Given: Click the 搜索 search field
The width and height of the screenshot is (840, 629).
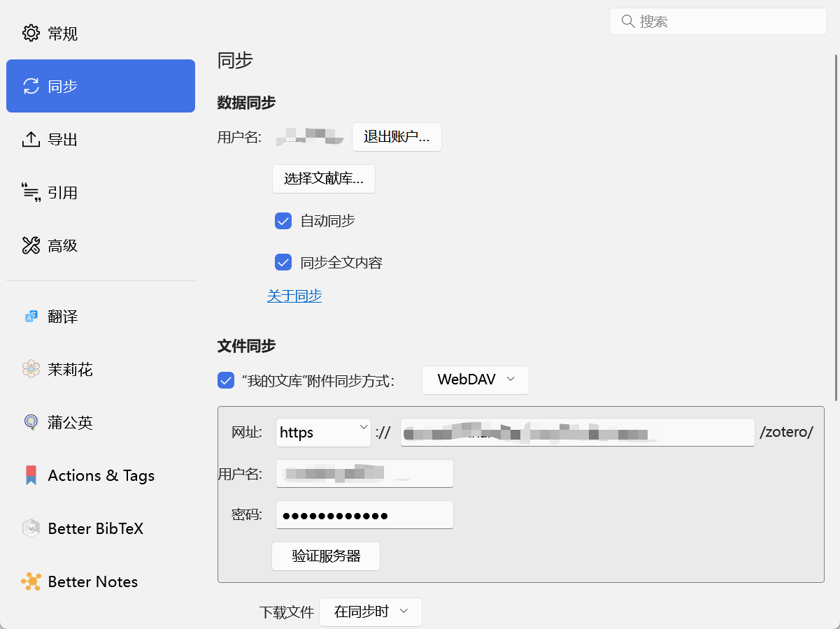Looking at the screenshot, I should click(718, 22).
